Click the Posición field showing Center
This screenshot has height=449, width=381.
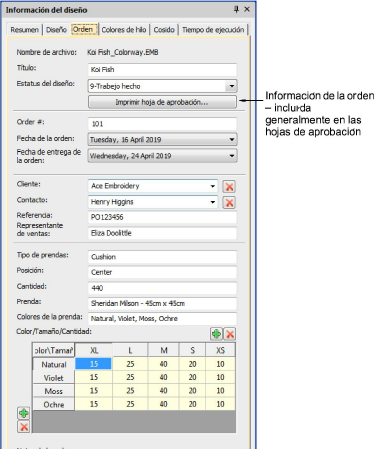(x=162, y=272)
